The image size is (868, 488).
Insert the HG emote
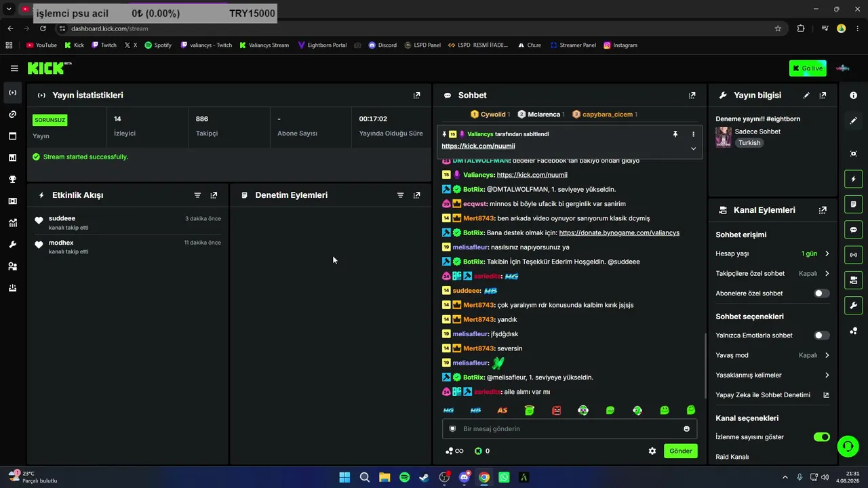448,411
